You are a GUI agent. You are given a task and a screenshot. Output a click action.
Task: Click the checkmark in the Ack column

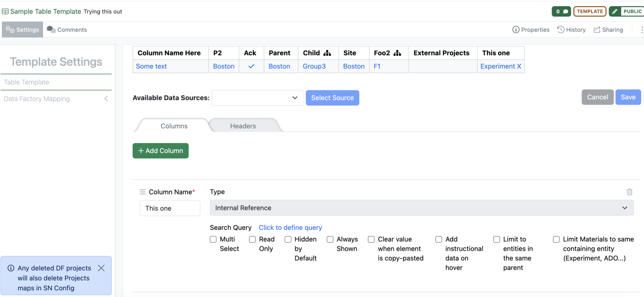[x=251, y=66]
